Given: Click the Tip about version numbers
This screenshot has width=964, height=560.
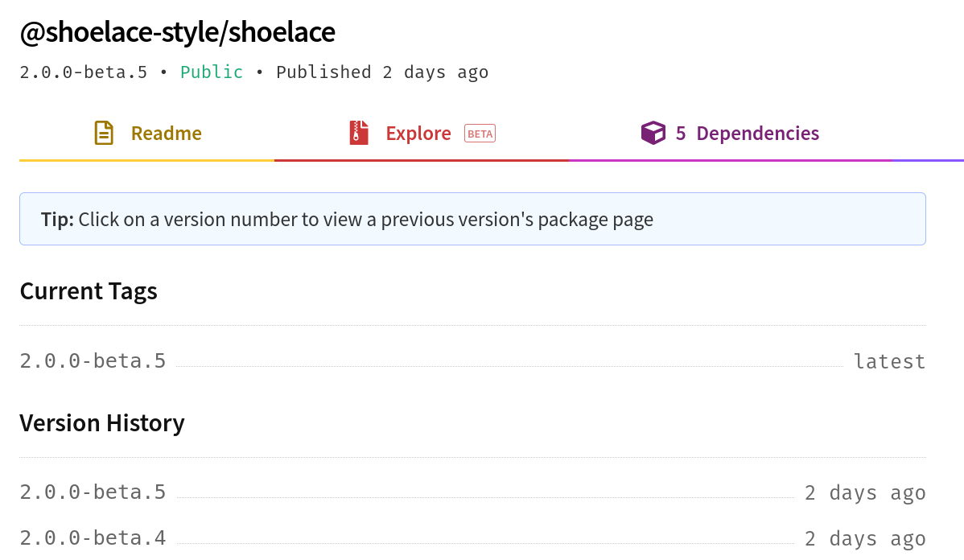Looking at the screenshot, I should point(473,219).
